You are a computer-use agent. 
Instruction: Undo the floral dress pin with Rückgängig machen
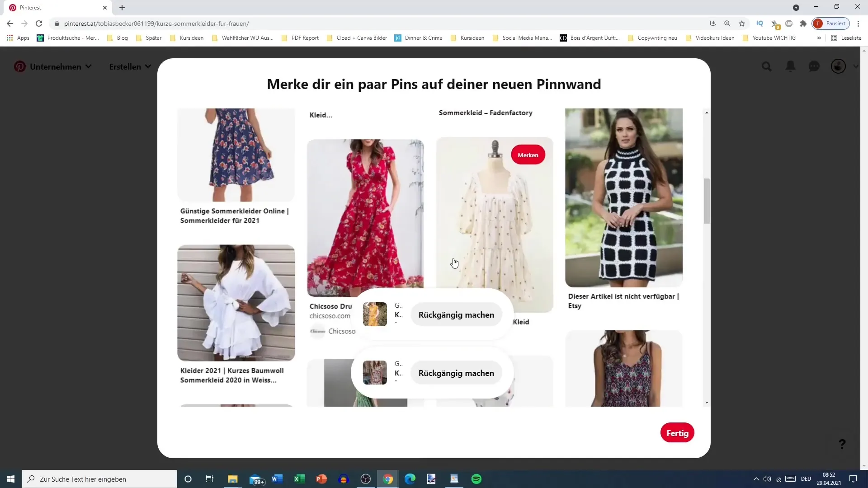[x=456, y=373]
